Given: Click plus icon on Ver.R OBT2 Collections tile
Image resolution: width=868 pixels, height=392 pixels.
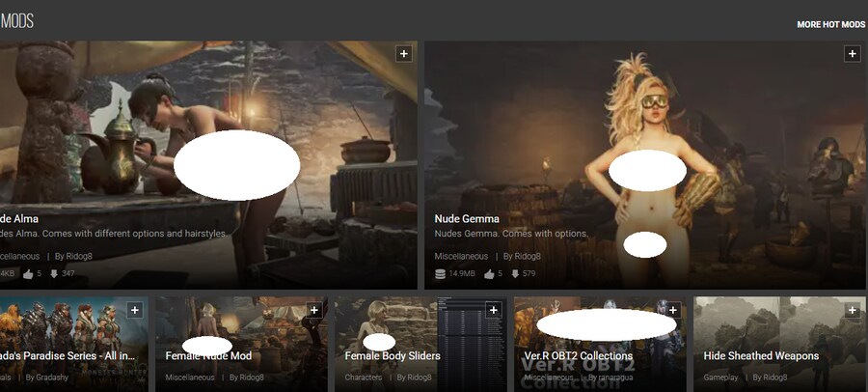Looking at the screenshot, I should (673, 310).
